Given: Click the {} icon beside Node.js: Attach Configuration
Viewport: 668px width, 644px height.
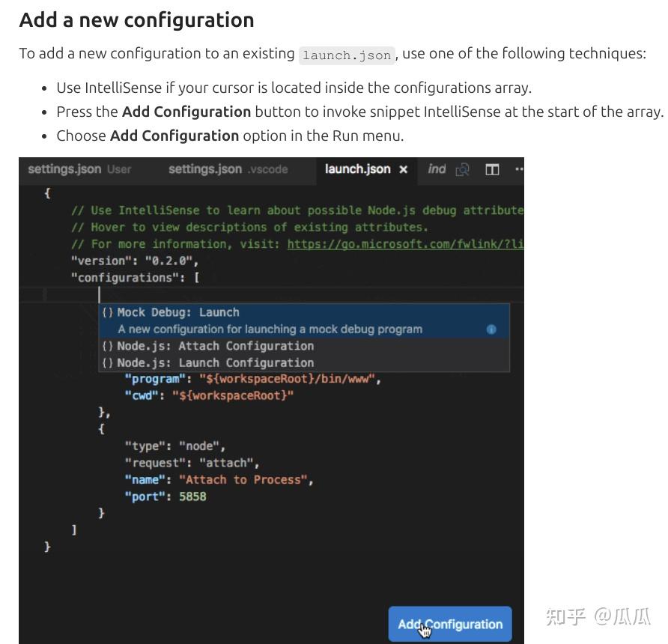Looking at the screenshot, I should (107, 346).
